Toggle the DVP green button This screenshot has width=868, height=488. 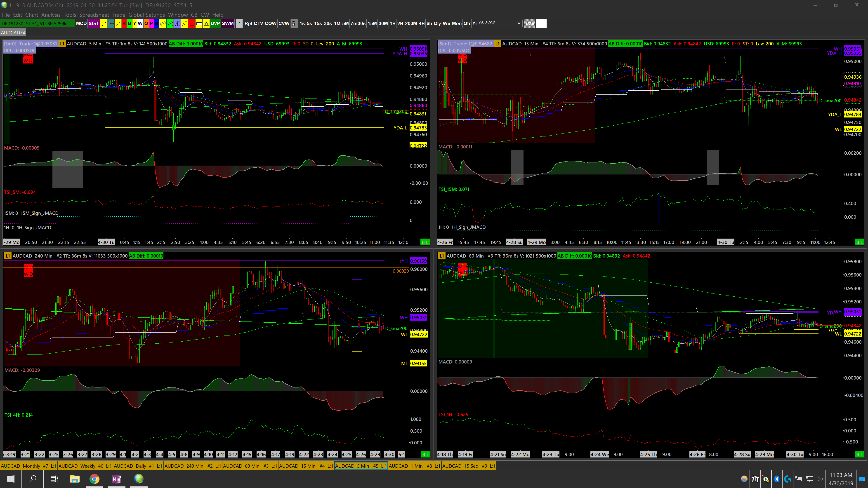click(x=215, y=23)
